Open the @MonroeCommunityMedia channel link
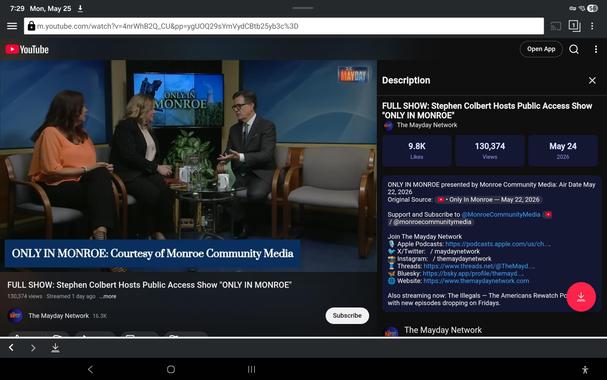This screenshot has width=607, height=380. click(501, 214)
